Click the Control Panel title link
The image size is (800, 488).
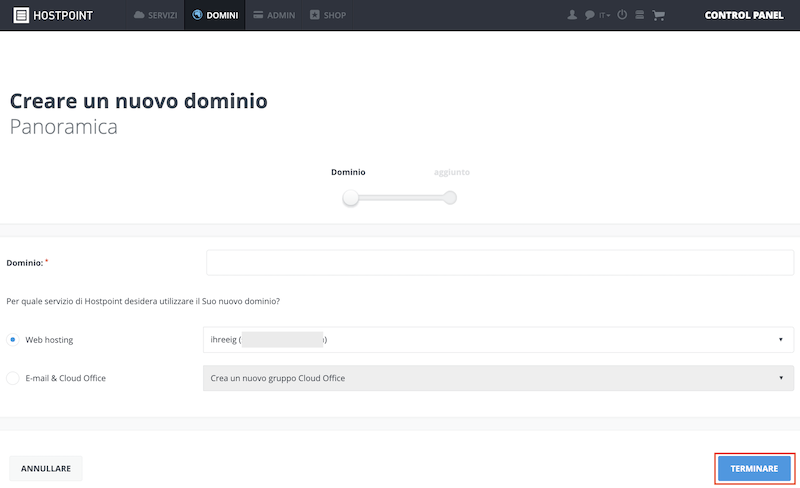coord(744,15)
